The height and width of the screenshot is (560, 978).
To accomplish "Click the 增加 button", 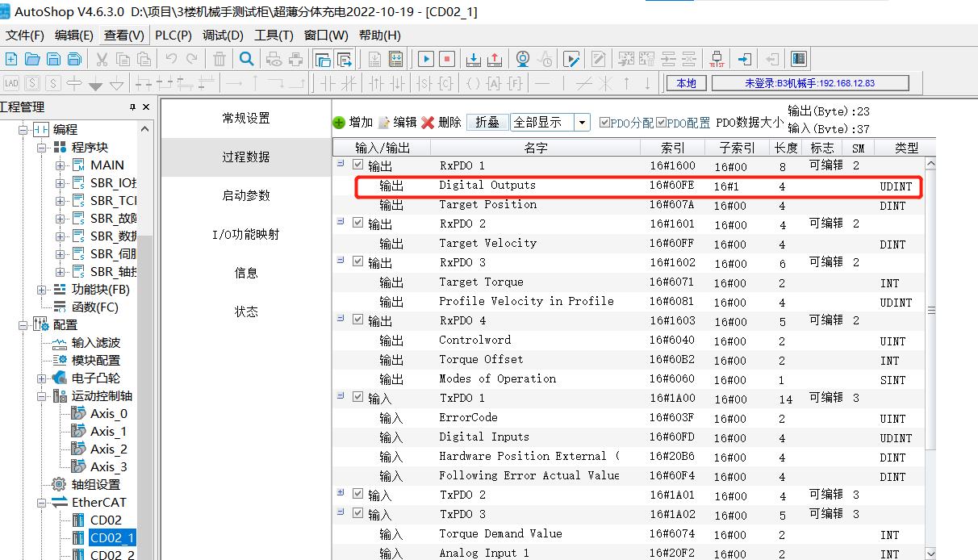I will (x=353, y=123).
